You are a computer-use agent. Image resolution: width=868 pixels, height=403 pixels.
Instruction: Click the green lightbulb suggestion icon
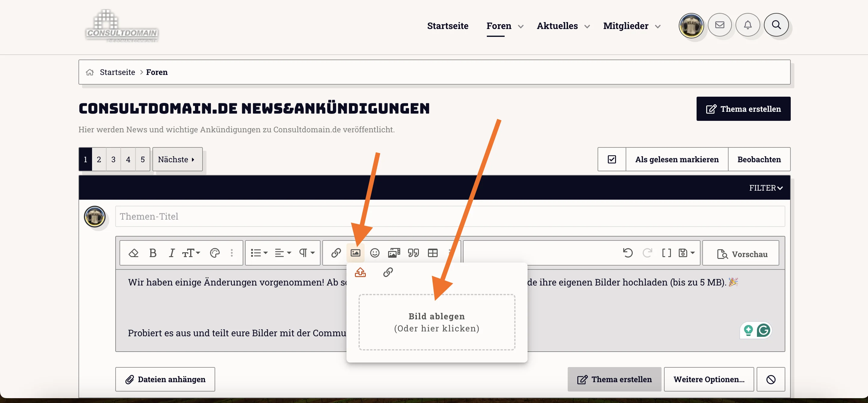748,330
